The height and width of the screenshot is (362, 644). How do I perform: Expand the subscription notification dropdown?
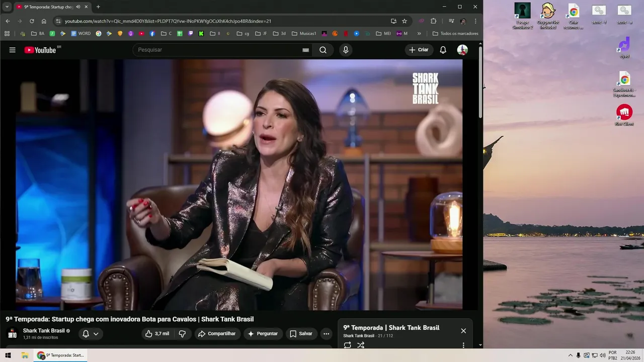(96, 334)
